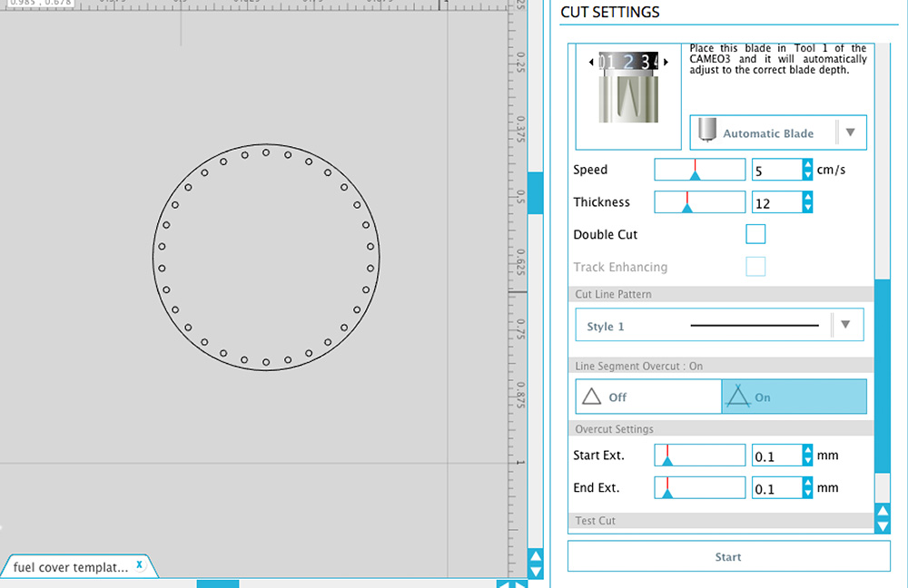Turn Line Segment Overcut Off
This screenshot has height=588, width=908.
[x=648, y=397]
